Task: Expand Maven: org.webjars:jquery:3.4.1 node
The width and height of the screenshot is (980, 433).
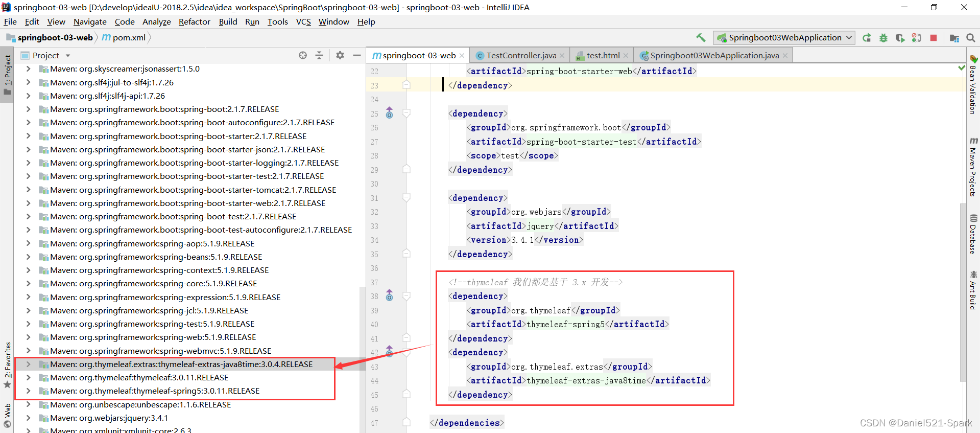Action: [28, 418]
